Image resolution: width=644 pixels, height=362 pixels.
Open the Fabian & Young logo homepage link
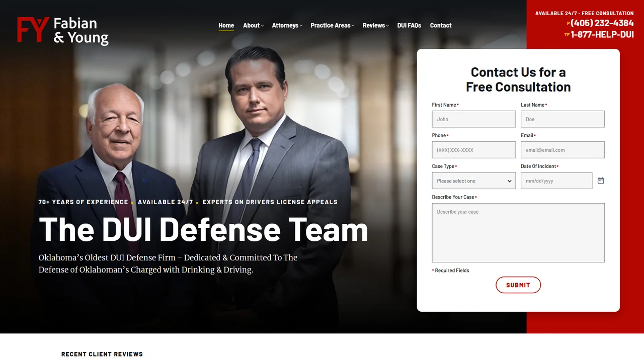click(x=63, y=31)
